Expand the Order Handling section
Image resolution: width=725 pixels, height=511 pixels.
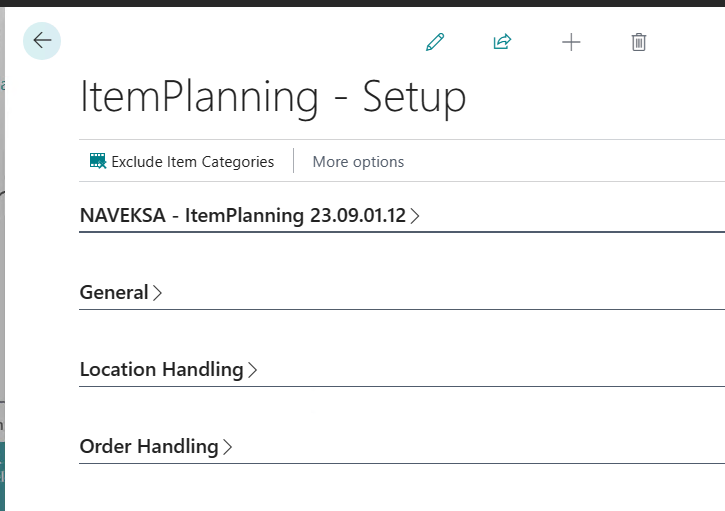[148, 447]
